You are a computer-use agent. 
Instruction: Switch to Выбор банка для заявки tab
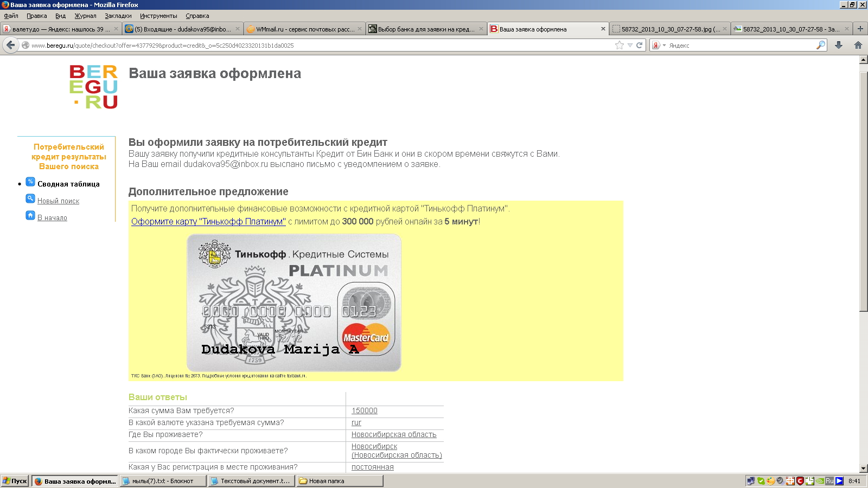point(425,29)
